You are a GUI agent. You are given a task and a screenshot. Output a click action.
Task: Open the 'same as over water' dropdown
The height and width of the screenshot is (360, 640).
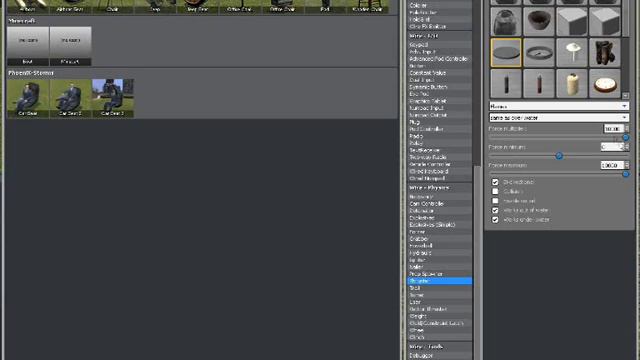558,118
